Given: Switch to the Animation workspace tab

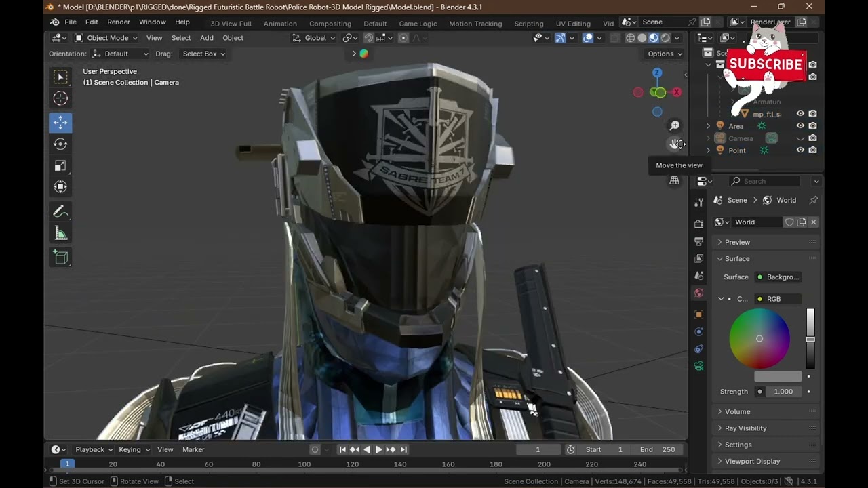Looking at the screenshot, I should tap(280, 24).
